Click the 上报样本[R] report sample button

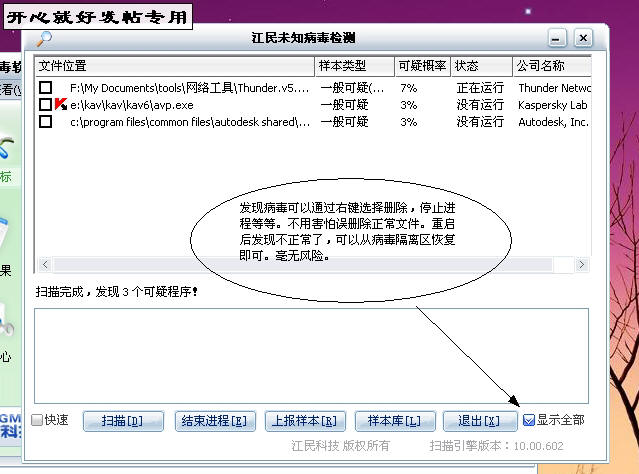coord(305,421)
